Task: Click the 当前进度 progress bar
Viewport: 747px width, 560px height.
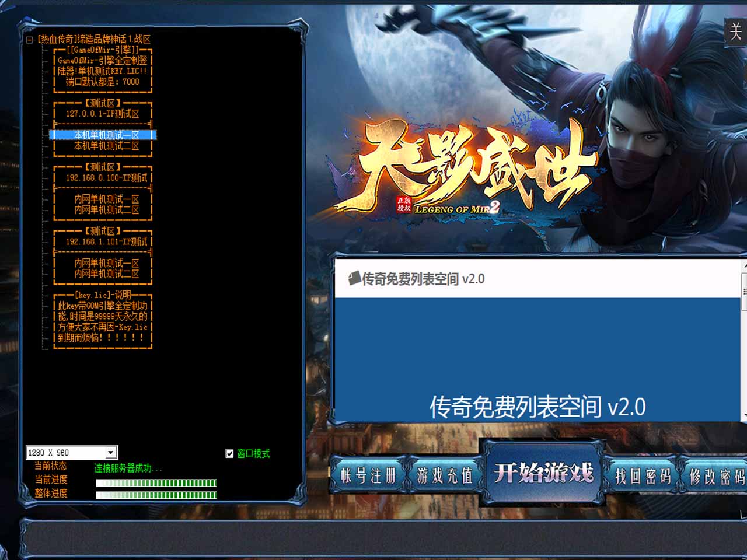Action: point(156,482)
